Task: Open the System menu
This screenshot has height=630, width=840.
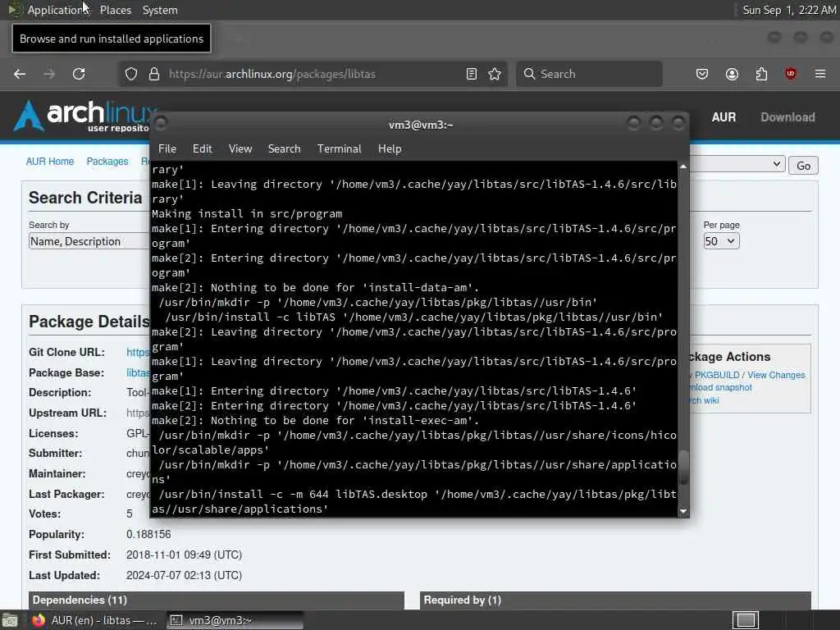Action: 160,10
